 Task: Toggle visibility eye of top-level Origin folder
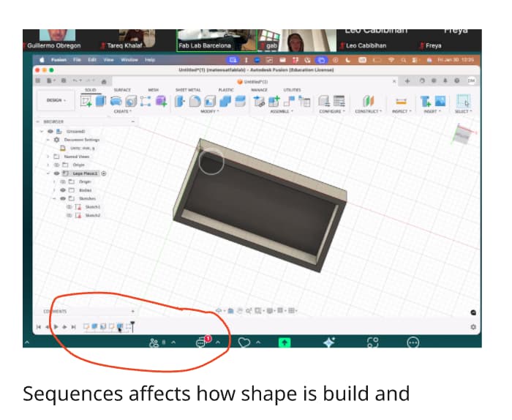pyautogui.click(x=57, y=165)
